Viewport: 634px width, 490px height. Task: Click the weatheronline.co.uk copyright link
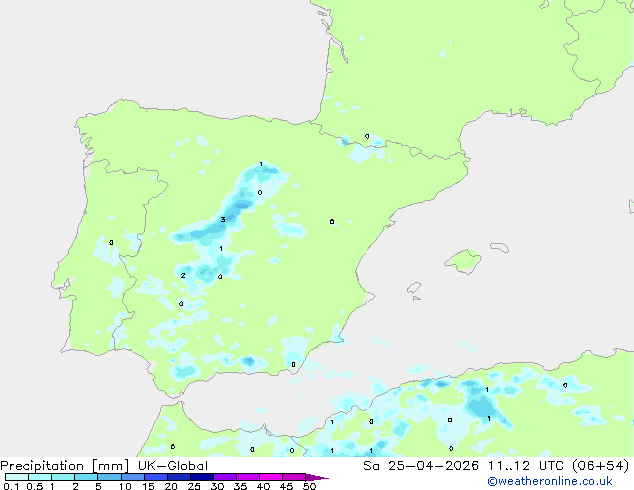[550, 481]
